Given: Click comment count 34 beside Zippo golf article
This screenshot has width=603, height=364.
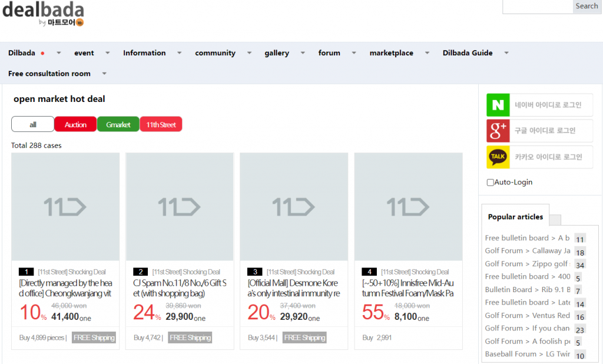Looking at the screenshot, I should coord(580,264).
